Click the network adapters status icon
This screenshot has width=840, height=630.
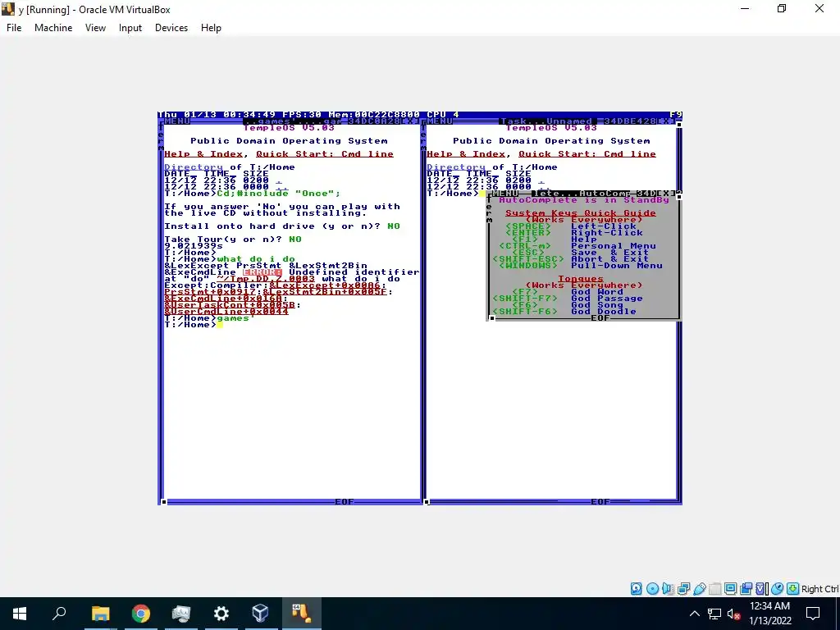[683, 589]
